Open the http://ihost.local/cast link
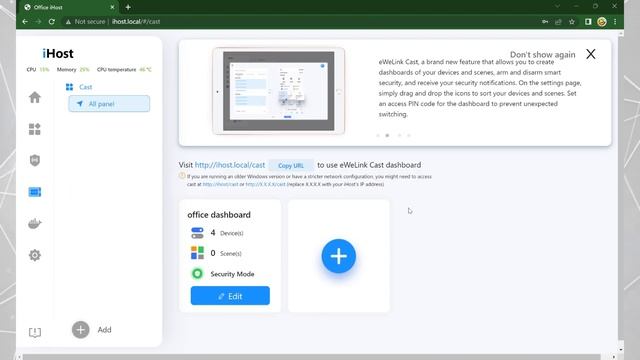This screenshot has height=360, width=640. pos(230,165)
